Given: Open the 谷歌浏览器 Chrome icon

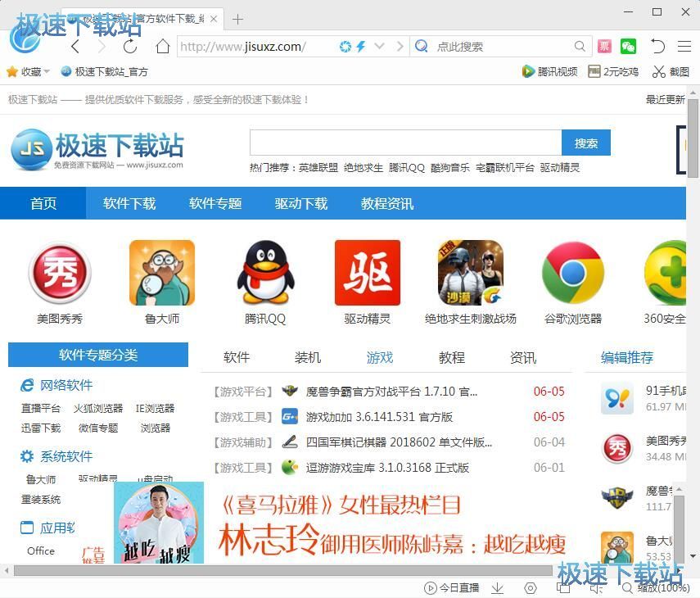Looking at the screenshot, I should (573, 273).
